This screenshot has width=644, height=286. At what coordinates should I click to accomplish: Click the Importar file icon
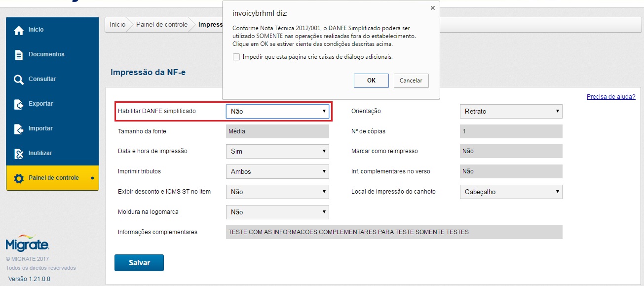click(x=19, y=129)
